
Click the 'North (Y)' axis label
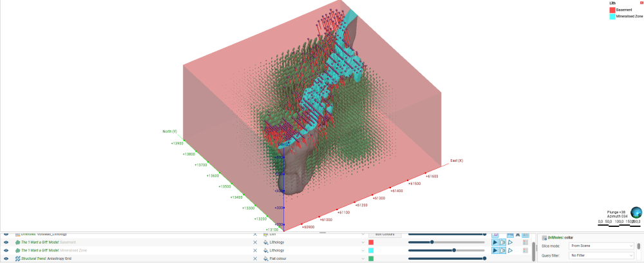coord(170,131)
